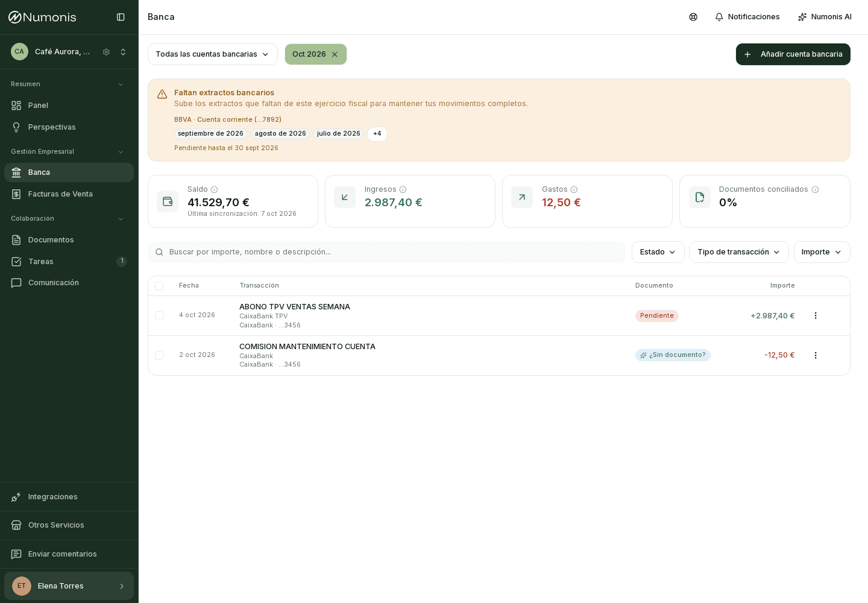Click the Saldo info icon
The image size is (868, 603).
pos(214,189)
